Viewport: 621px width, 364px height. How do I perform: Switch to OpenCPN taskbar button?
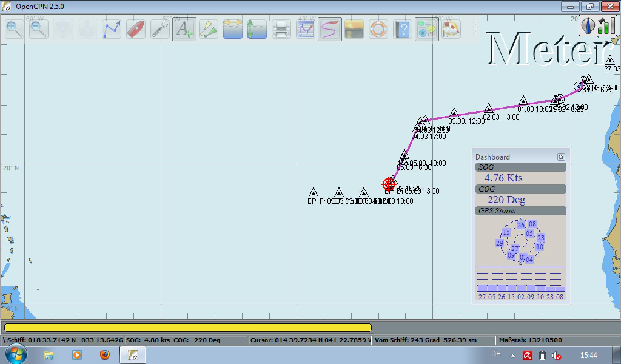(x=133, y=355)
